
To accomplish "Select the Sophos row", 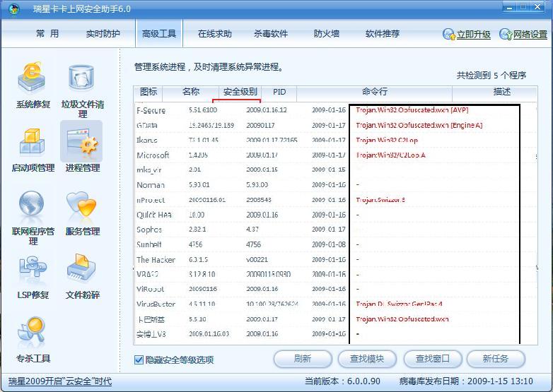I will [335, 230].
